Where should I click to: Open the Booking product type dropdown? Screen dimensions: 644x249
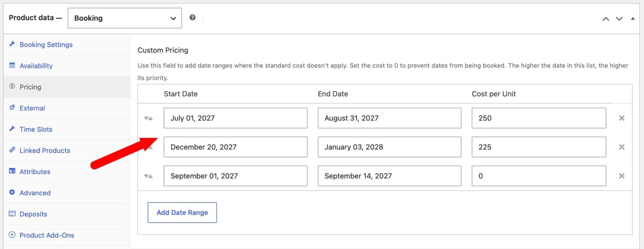pyautogui.click(x=124, y=18)
